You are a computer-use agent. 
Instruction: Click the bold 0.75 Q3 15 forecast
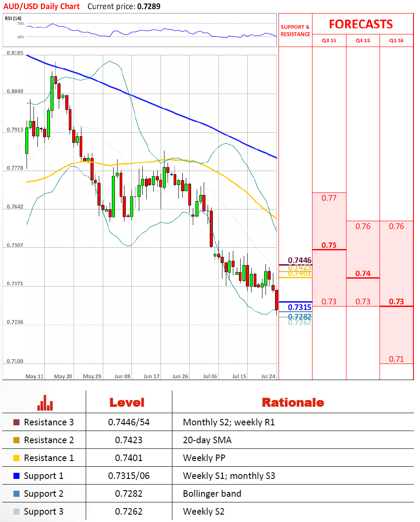[329, 246]
